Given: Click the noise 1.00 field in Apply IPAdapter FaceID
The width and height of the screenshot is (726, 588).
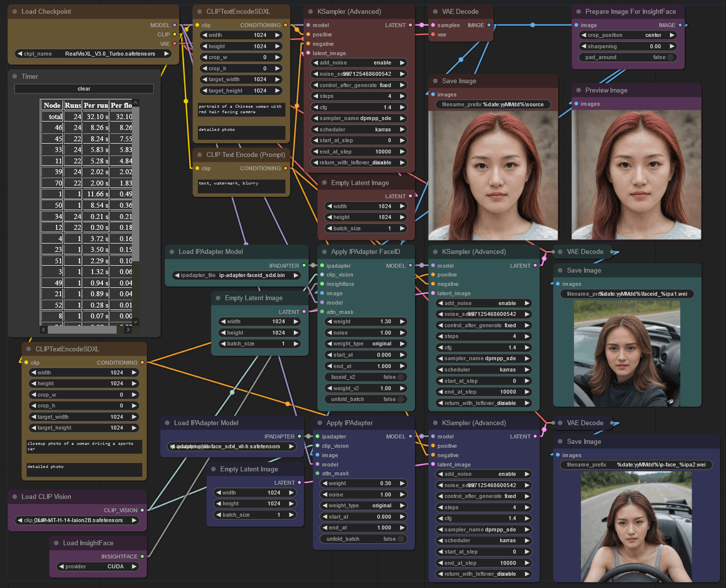Looking at the screenshot, I should point(366,333).
